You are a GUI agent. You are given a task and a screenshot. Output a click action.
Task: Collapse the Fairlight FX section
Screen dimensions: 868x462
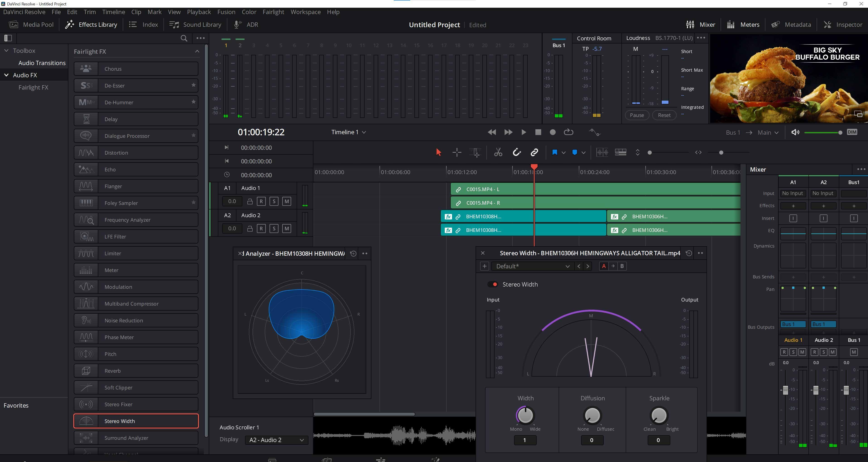tap(197, 51)
